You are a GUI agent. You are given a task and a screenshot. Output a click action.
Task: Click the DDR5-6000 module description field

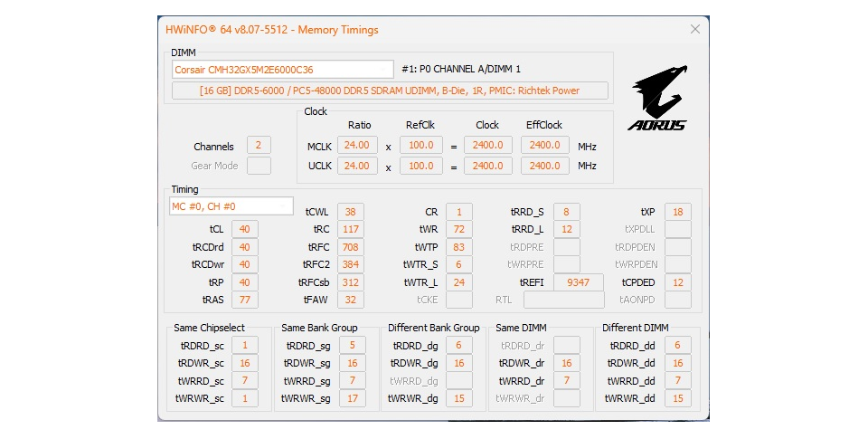[x=390, y=91]
